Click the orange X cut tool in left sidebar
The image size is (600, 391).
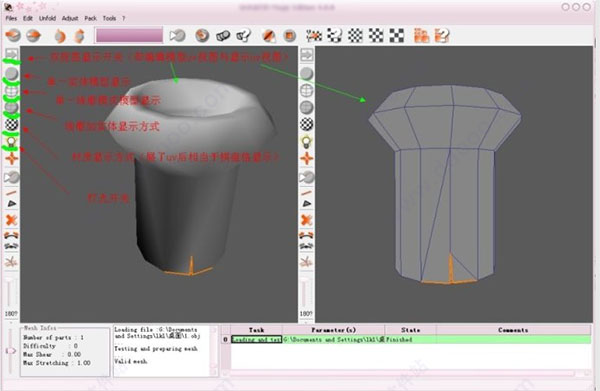[x=11, y=220]
